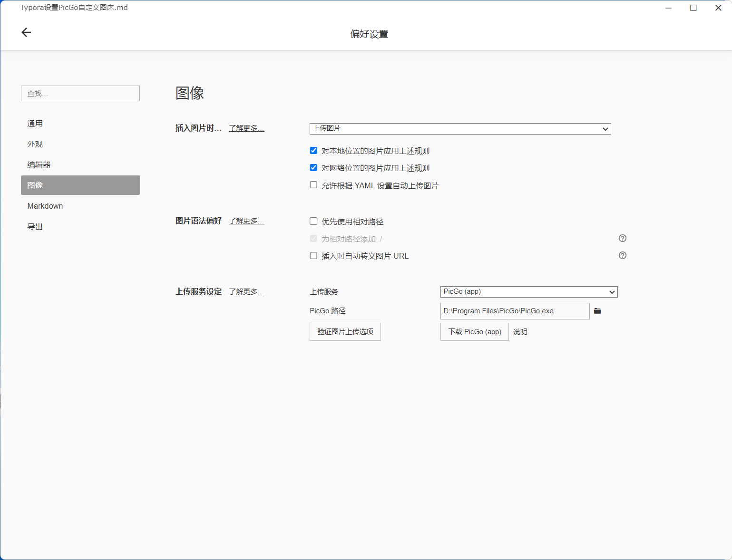Open the Markdown settings section
732x560 pixels.
click(45, 206)
